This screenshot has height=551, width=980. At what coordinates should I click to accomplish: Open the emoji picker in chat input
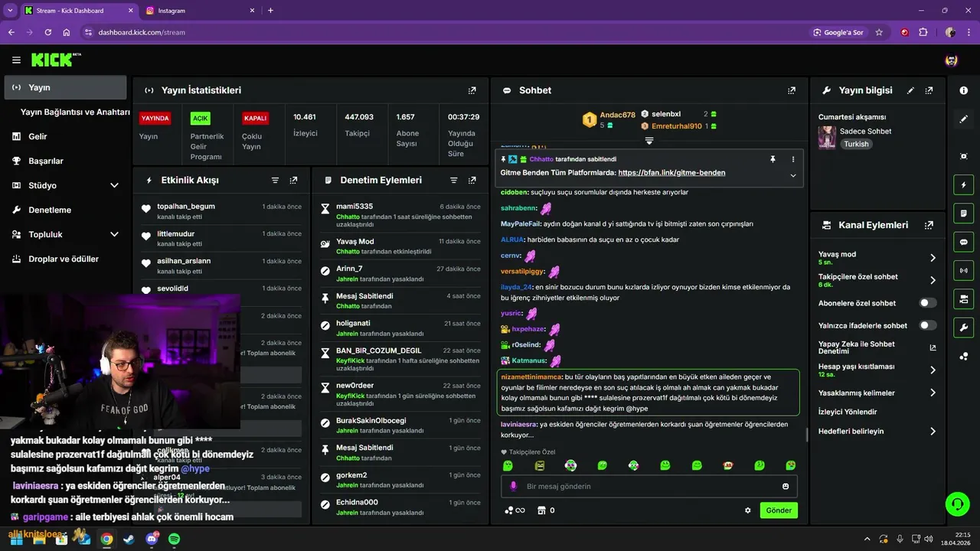(x=786, y=486)
